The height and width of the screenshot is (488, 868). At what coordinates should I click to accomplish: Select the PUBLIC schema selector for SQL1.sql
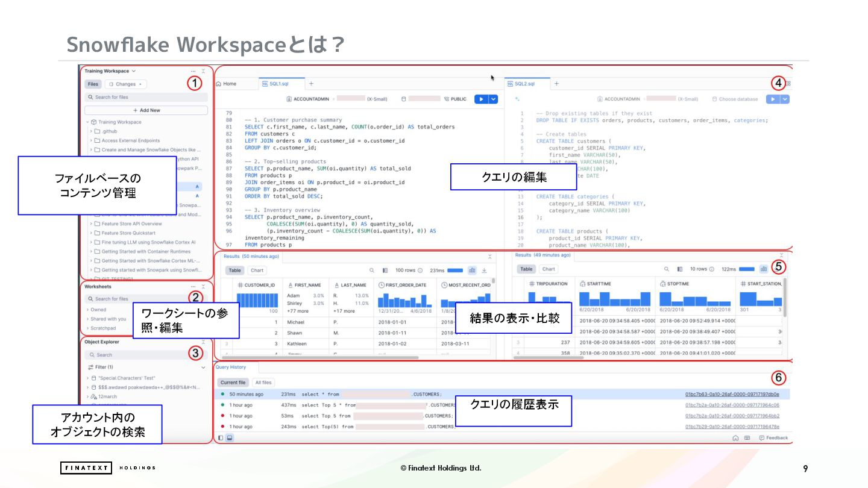click(x=454, y=99)
